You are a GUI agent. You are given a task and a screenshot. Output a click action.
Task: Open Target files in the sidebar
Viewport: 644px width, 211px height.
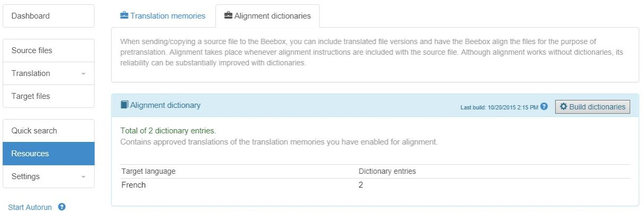coord(49,96)
